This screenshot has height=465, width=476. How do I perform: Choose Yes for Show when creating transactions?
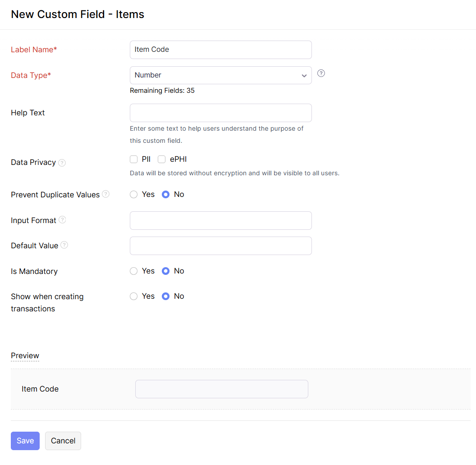tap(134, 296)
